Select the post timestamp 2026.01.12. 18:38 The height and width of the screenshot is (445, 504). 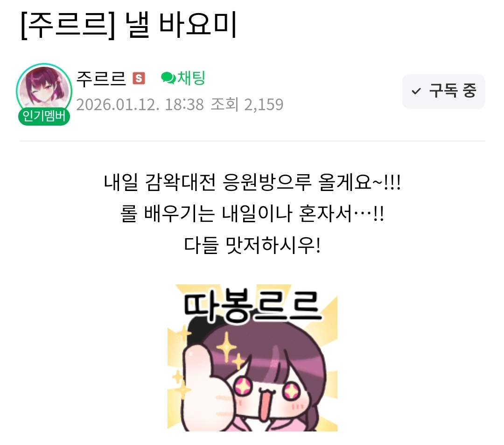[x=140, y=105]
